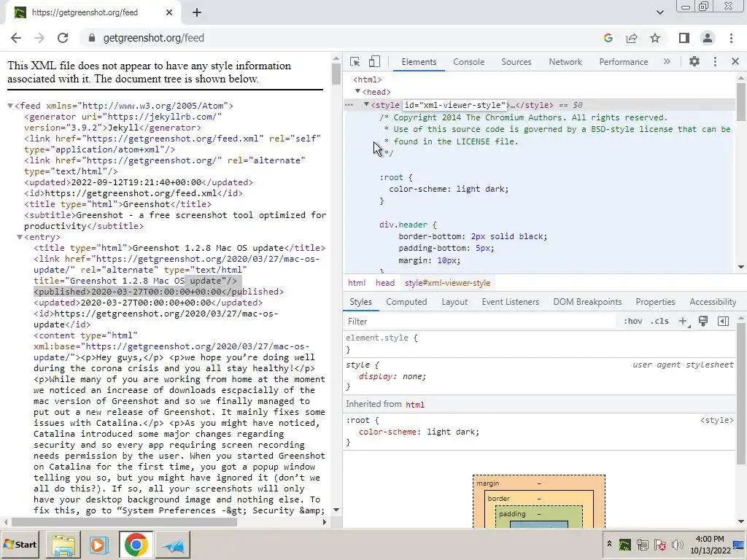Image resolution: width=747 pixels, height=560 pixels.
Task: Click the style#xml-viewer-style breadcrumb
Action: [x=447, y=283]
